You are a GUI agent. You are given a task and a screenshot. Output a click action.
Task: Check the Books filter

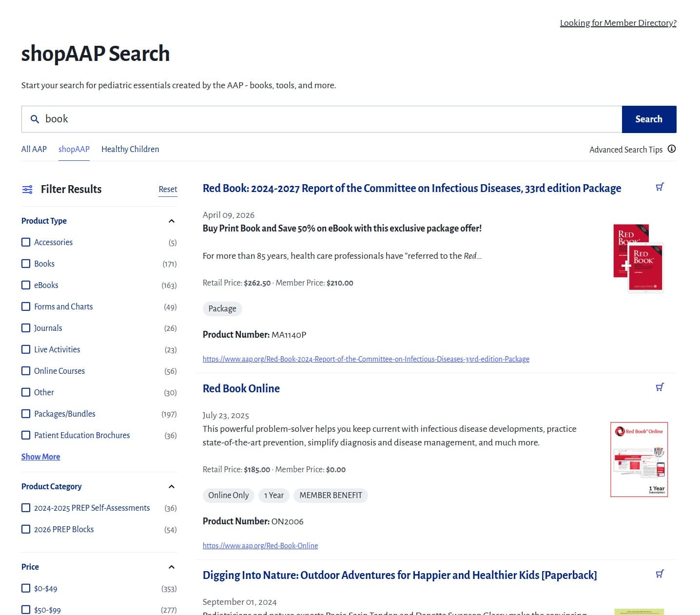[x=26, y=264]
